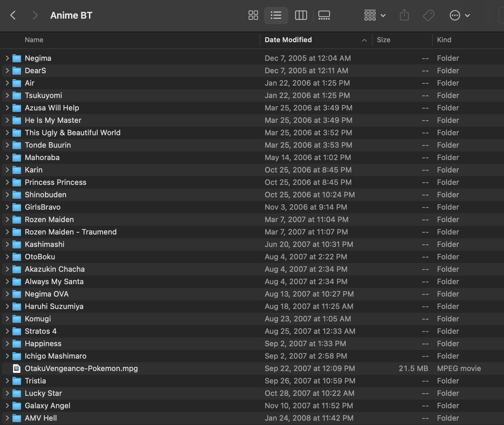Select the Rozen Maiden folder icon
This screenshot has width=504, height=425.
(17, 220)
